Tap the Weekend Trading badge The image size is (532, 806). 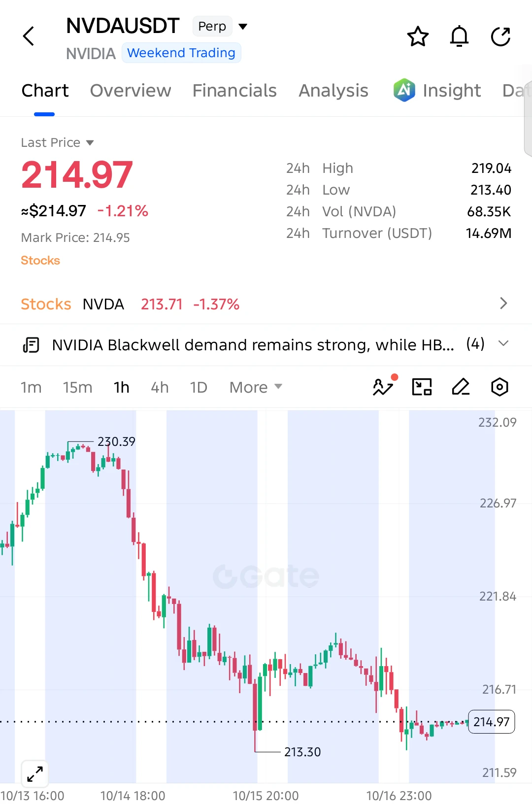pyautogui.click(x=181, y=53)
